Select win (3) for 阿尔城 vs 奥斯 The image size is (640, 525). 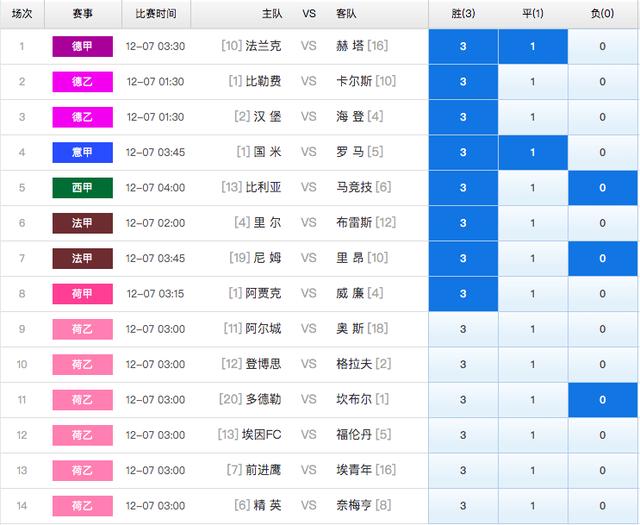[463, 329]
